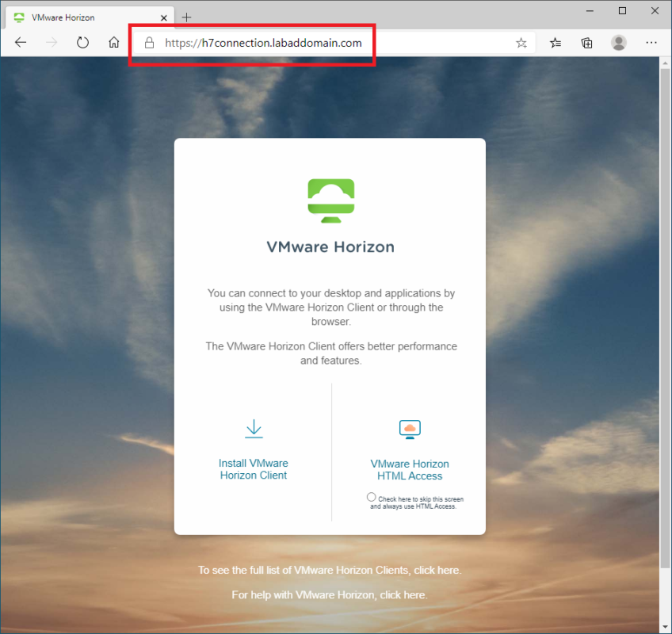The width and height of the screenshot is (672, 634).
Task: Open a new tab with the plus button
Action: click(185, 16)
